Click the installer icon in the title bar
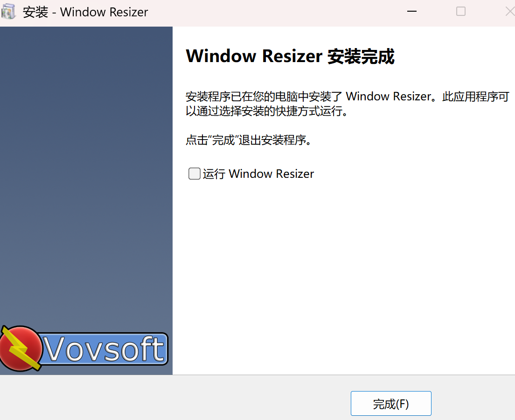Image resolution: width=515 pixels, height=420 pixels. [x=8, y=12]
